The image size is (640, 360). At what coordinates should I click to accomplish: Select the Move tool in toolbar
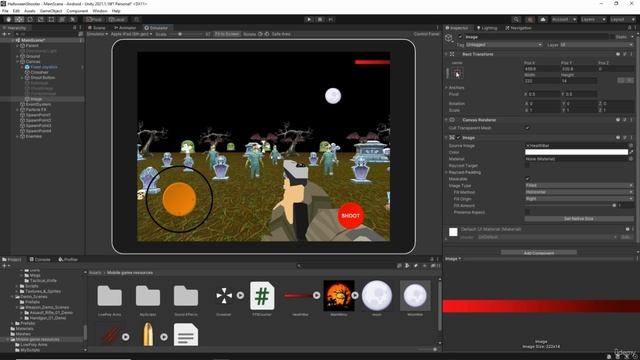pyautogui.click(x=19, y=19)
